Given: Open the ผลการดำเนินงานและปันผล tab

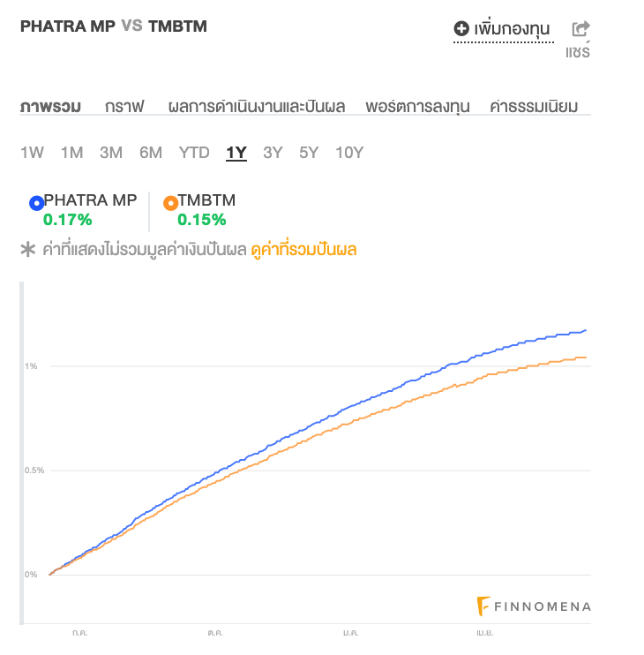Looking at the screenshot, I should (256, 107).
